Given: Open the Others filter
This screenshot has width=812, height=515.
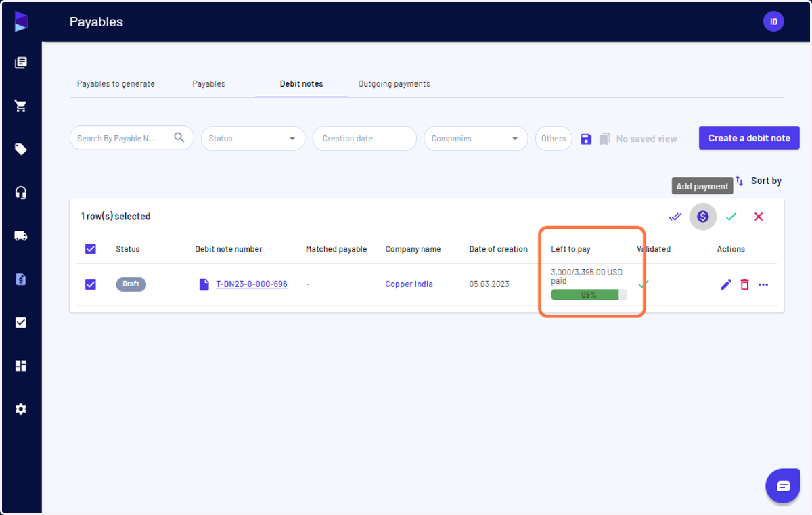Looking at the screenshot, I should click(x=554, y=138).
